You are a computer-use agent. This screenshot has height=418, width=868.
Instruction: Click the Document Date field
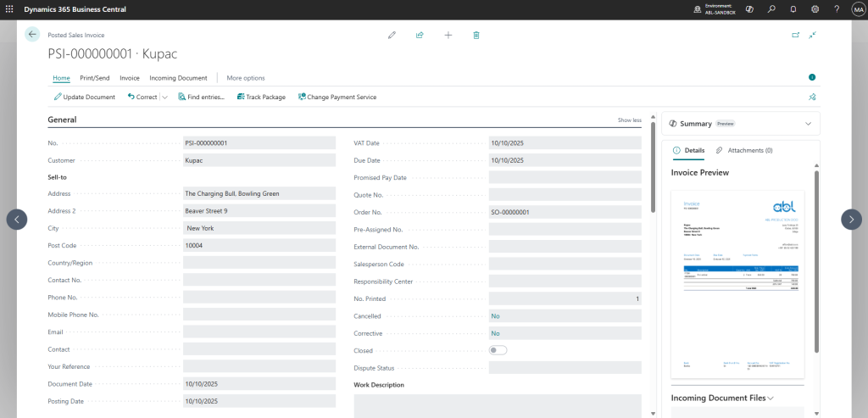pos(259,384)
